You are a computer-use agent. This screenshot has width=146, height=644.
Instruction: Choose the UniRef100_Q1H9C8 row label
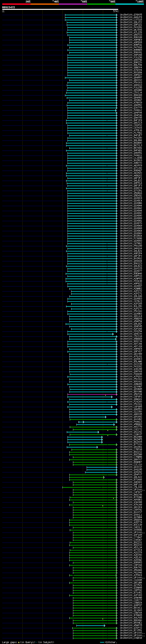coord(131,198)
